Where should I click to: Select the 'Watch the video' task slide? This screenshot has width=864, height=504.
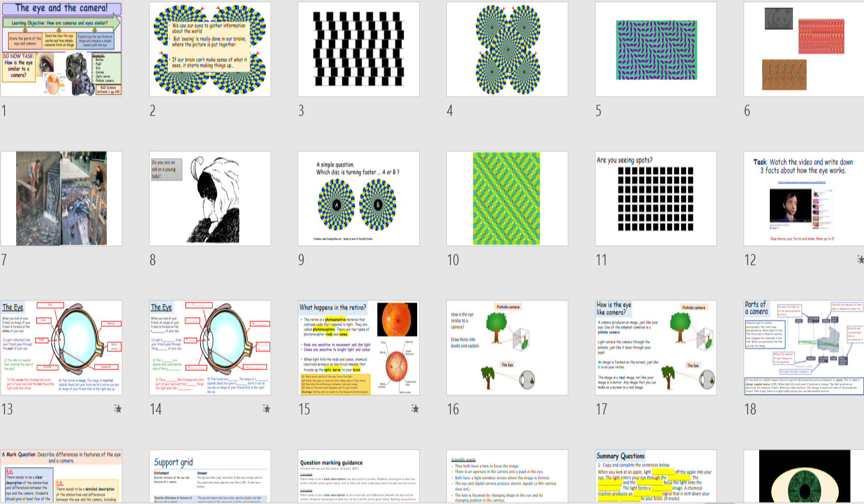click(x=804, y=198)
